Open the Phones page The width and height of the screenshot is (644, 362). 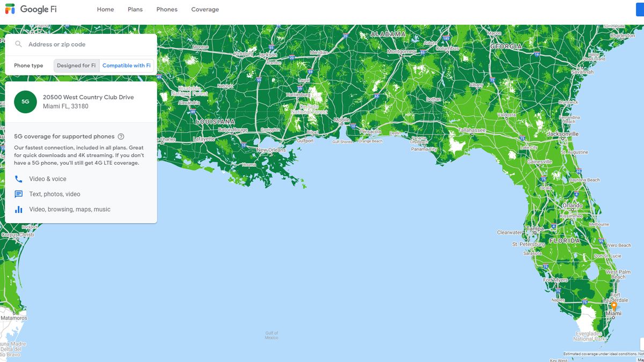[167, 10]
